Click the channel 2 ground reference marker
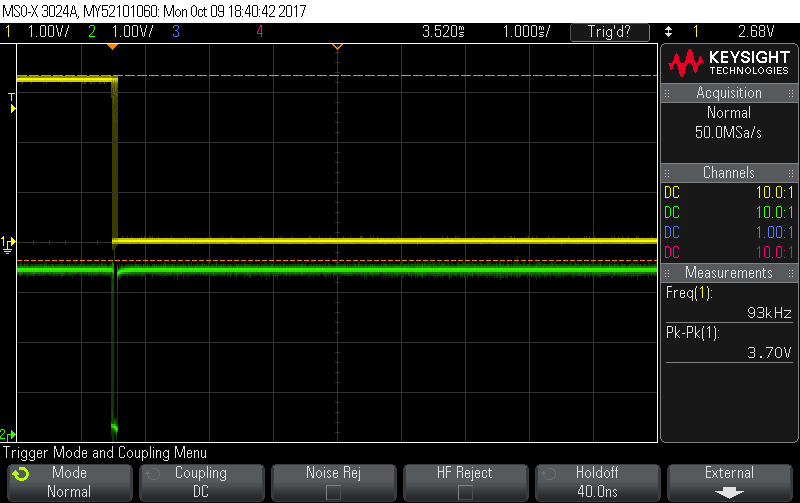Viewport: 800px width, 503px height. coord(8,435)
